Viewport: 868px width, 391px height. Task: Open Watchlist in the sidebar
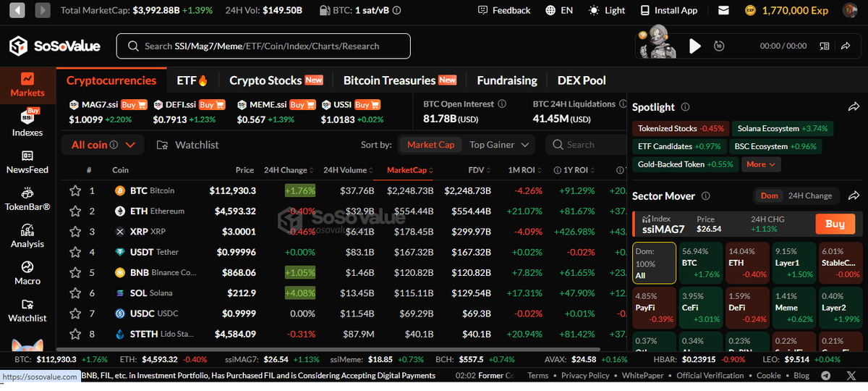pos(27,311)
